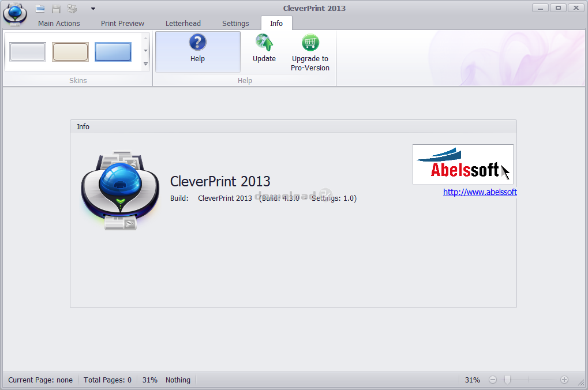The height and width of the screenshot is (390, 588).
Task: Click the Upgrade to Pro-Version cart icon
Action: [x=310, y=51]
